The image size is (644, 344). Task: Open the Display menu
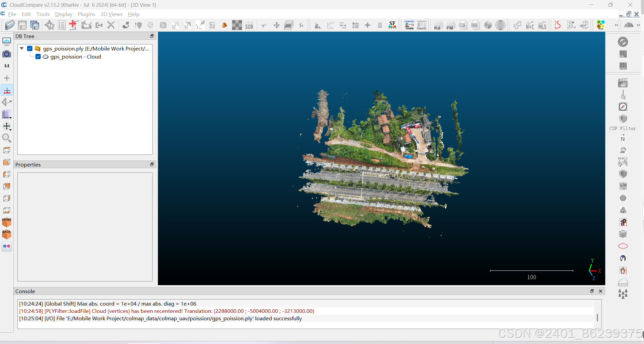pyautogui.click(x=63, y=14)
